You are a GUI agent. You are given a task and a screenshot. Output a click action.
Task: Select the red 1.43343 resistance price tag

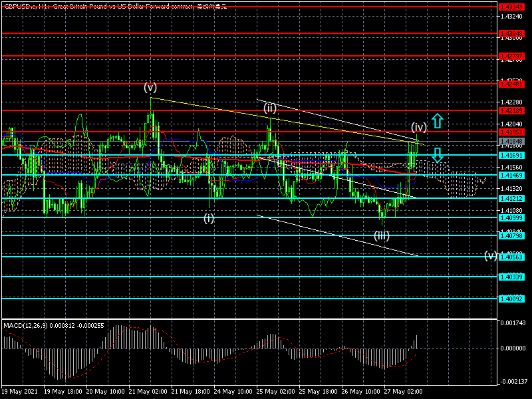511,6
